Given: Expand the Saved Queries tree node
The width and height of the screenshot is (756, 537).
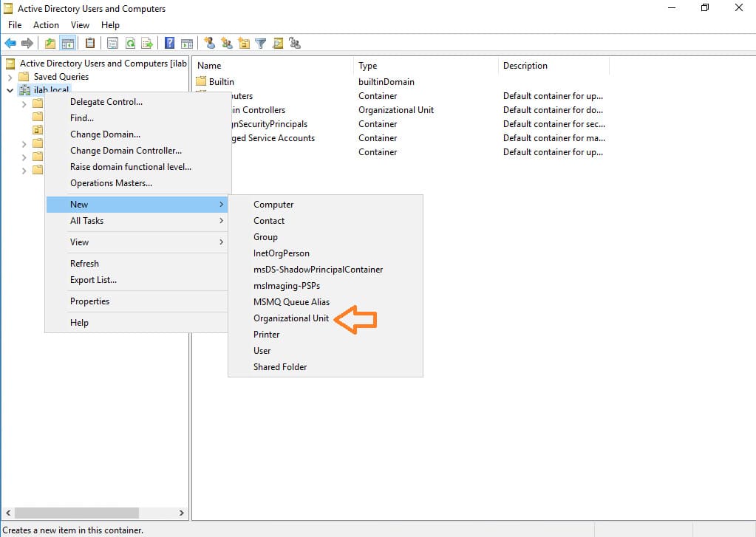Looking at the screenshot, I should click(10, 77).
